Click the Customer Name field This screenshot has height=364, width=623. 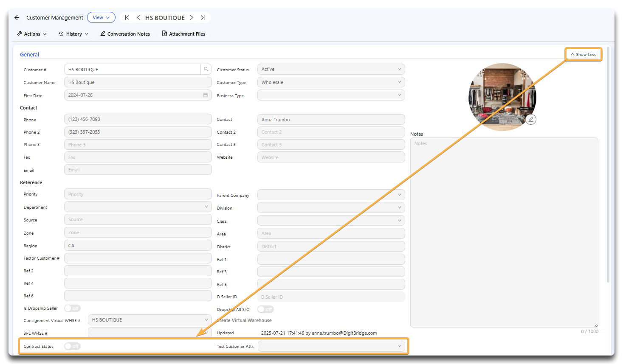(x=138, y=82)
